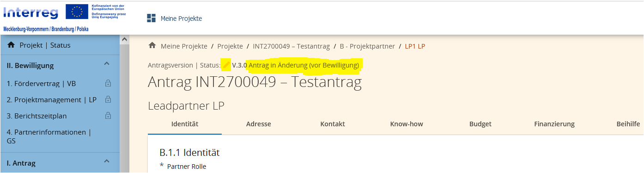Open B - Projektpartner breadcrumb link

367,46
